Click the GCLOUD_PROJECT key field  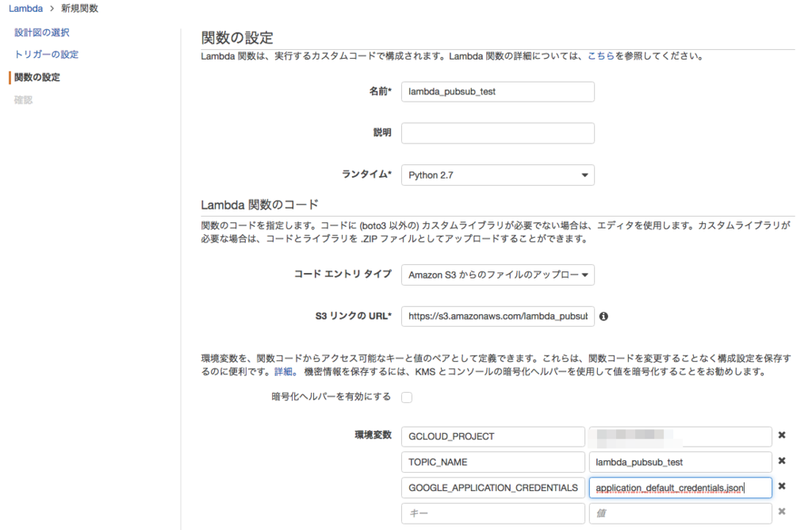[493, 436]
